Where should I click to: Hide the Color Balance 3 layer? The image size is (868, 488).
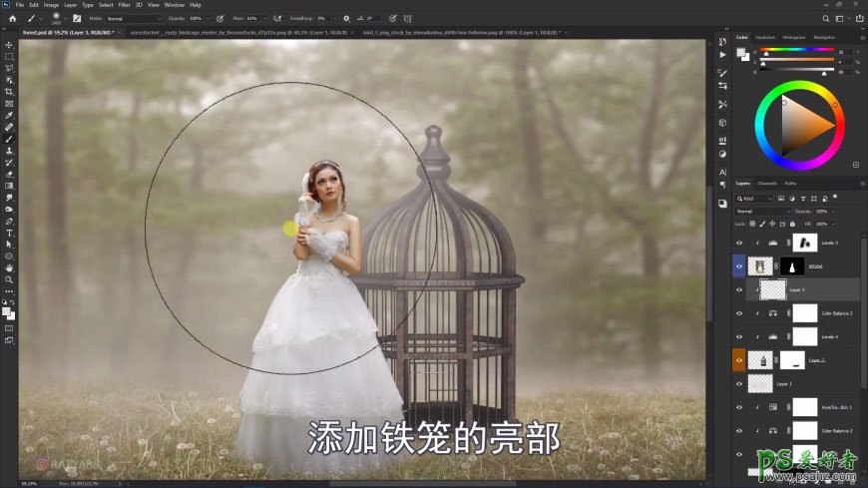tap(739, 313)
